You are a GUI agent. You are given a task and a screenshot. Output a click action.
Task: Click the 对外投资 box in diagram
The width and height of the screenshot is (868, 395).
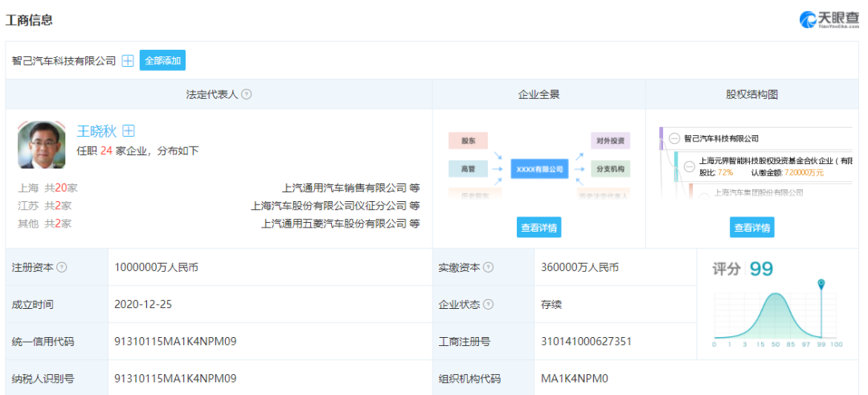[x=611, y=140]
